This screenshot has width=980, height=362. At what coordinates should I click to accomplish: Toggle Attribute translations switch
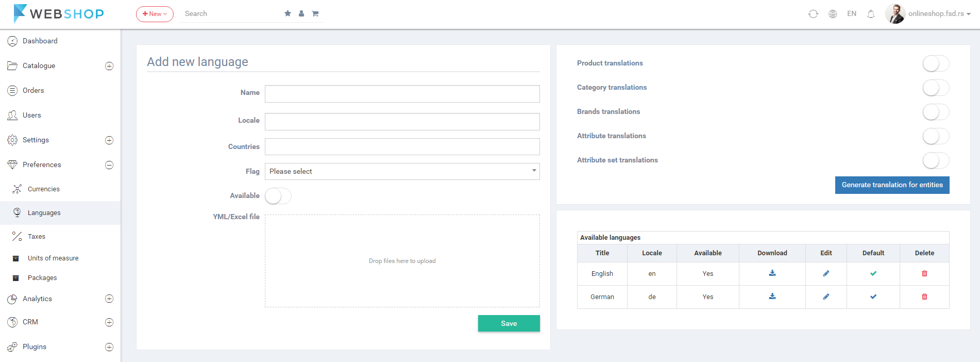tap(936, 136)
